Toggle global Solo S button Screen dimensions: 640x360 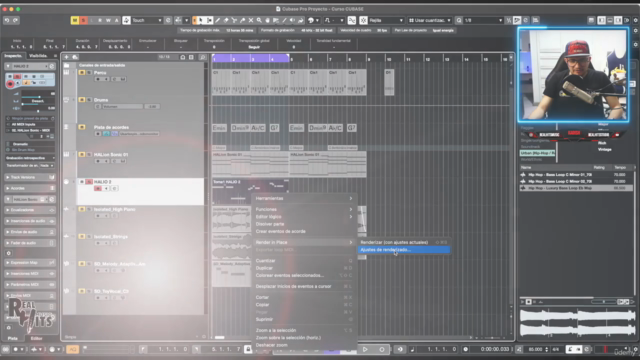(x=83, y=20)
